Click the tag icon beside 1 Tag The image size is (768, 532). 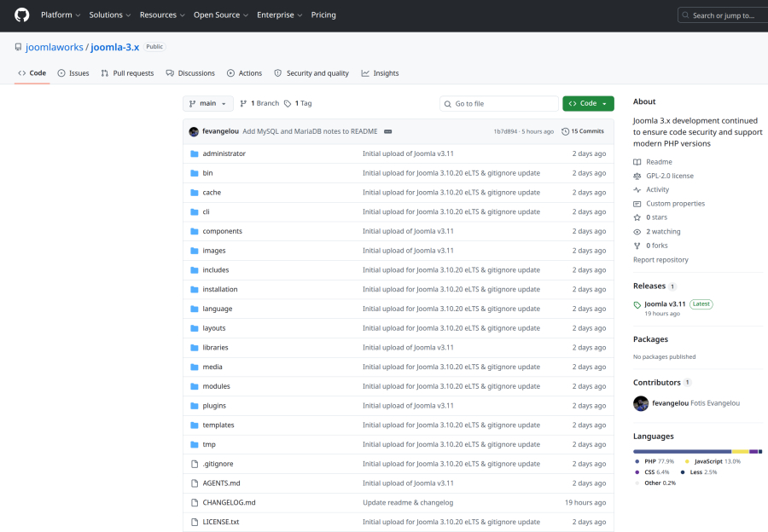[x=288, y=103]
